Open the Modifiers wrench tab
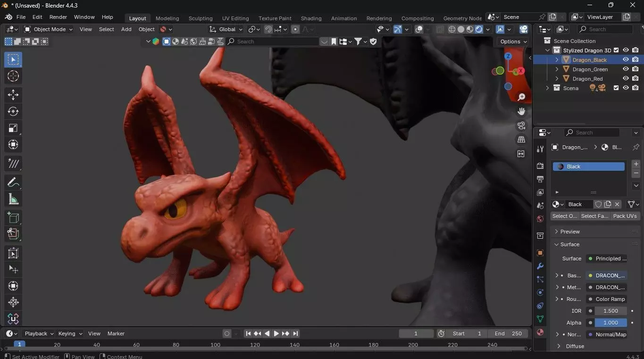644x359 pixels. (540, 266)
